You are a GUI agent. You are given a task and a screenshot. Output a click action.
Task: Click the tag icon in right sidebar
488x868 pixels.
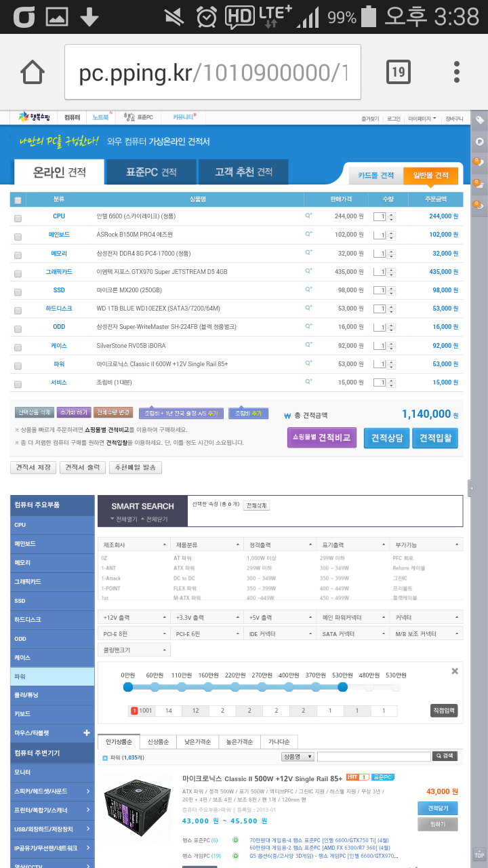479,120
